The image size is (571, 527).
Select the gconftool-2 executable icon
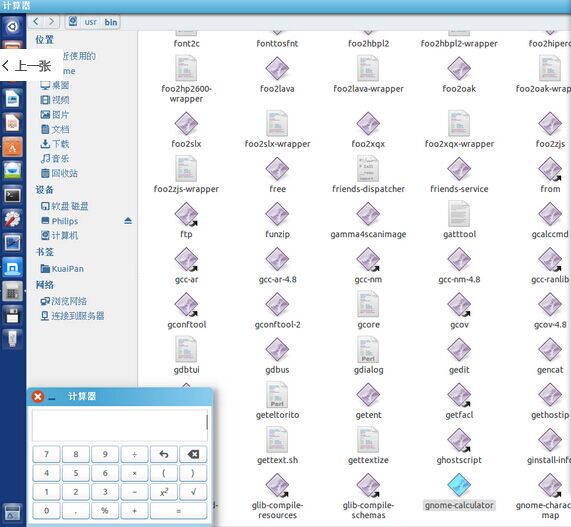coord(277,304)
